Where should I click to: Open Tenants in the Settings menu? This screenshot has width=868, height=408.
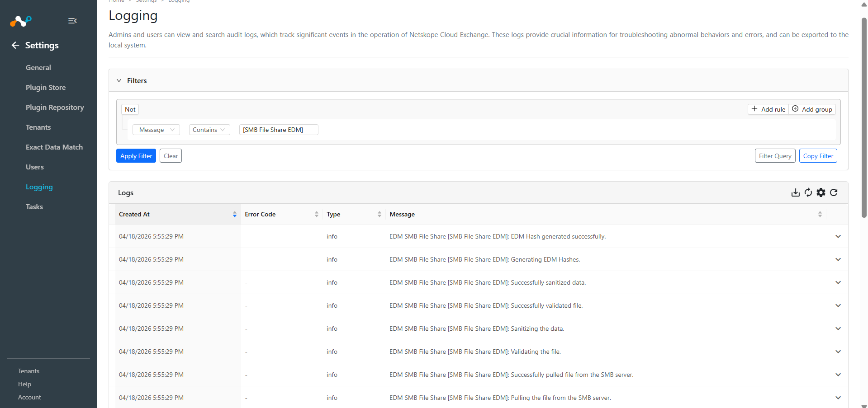38,127
